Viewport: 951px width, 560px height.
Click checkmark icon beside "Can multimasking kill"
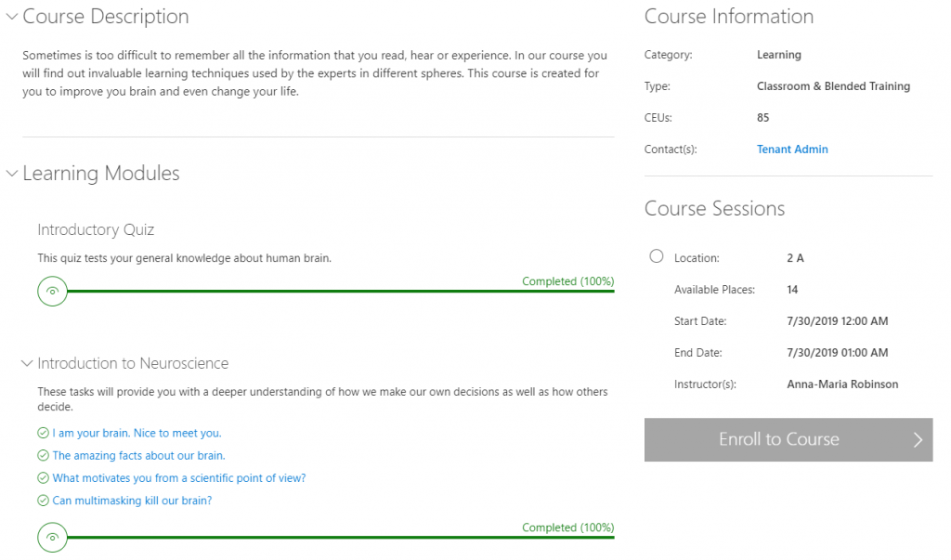[x=43, y=501]
